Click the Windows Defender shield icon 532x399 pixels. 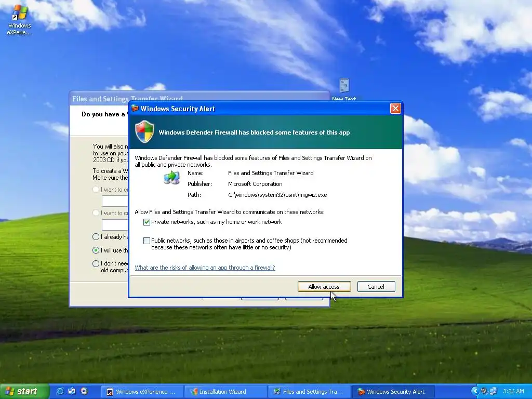[144, 131]
